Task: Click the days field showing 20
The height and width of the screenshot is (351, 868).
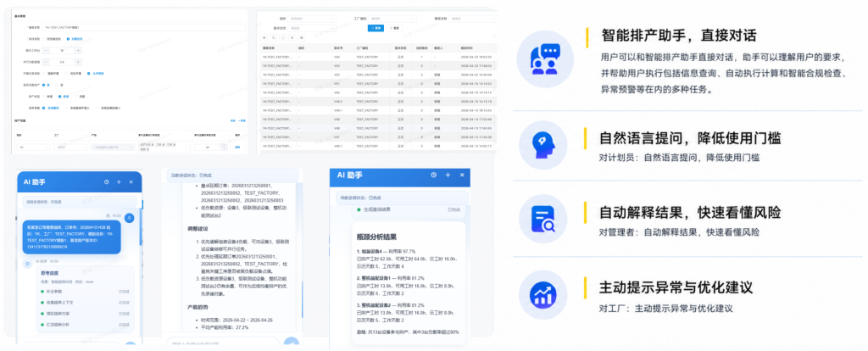Action: pos(211,148)
